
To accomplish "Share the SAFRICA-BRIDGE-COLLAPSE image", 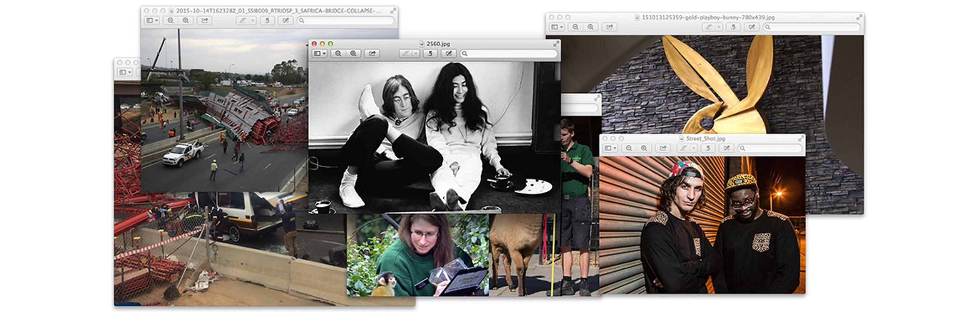I will coord(204,21).
